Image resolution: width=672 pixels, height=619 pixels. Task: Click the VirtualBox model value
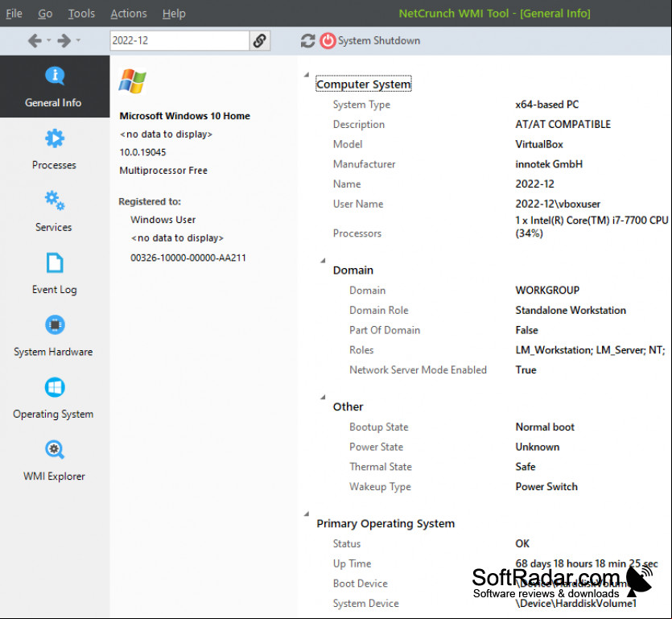[539, 144]
